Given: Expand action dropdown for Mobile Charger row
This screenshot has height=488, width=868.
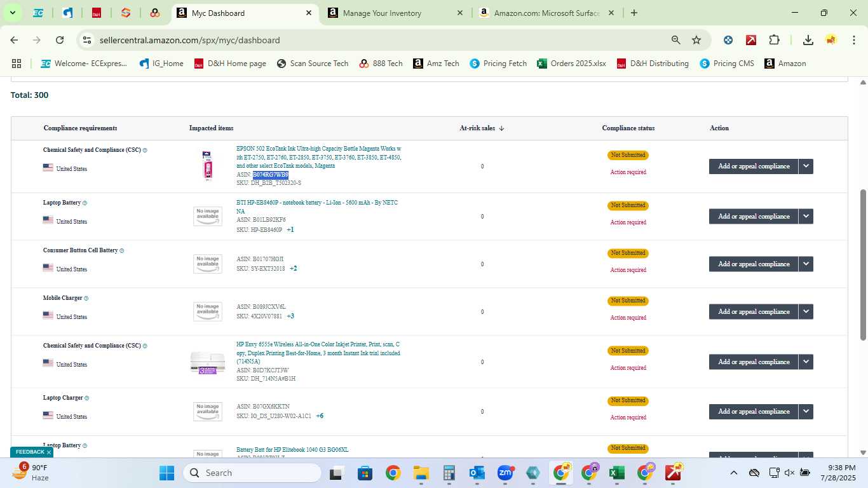Looking at the screenshot, I should point(806,312).
